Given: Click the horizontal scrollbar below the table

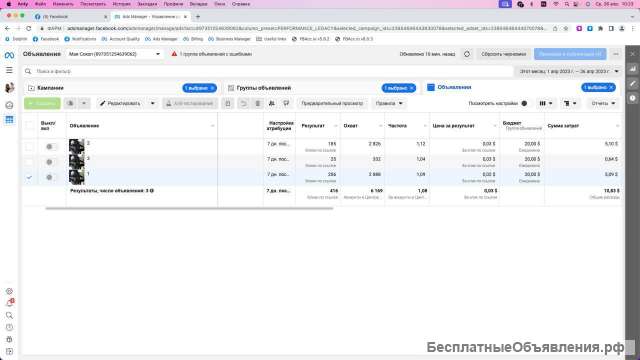Looking at the screenshot, I should tap(189, 208).
